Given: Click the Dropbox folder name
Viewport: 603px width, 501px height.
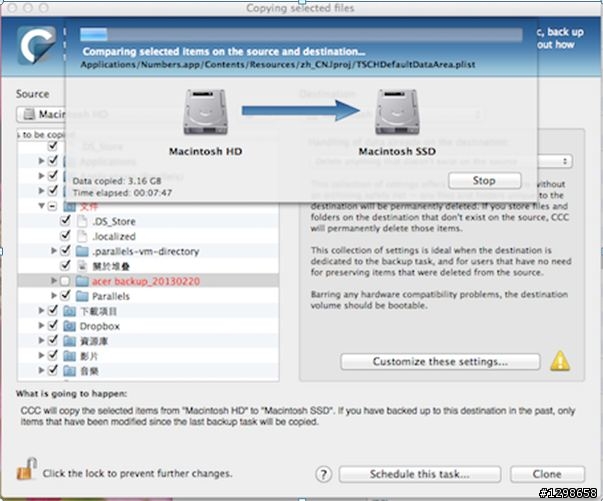Looking at the screenshot, I should 100,326.
